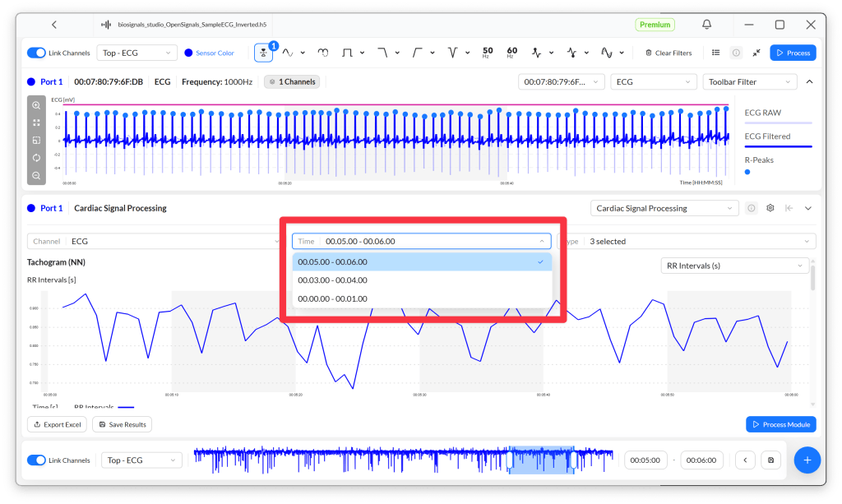Close the Time dropdown showing 00.05.00 - 00.06.00

coord(422,241)
